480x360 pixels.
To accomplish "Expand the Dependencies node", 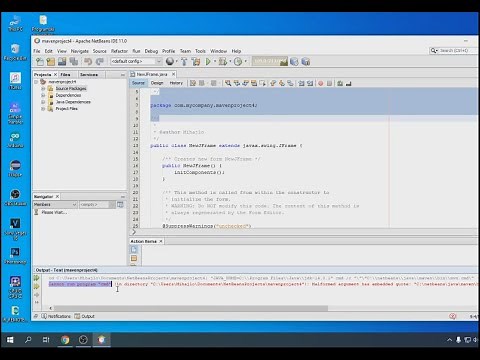I will (x=43, y=95).
